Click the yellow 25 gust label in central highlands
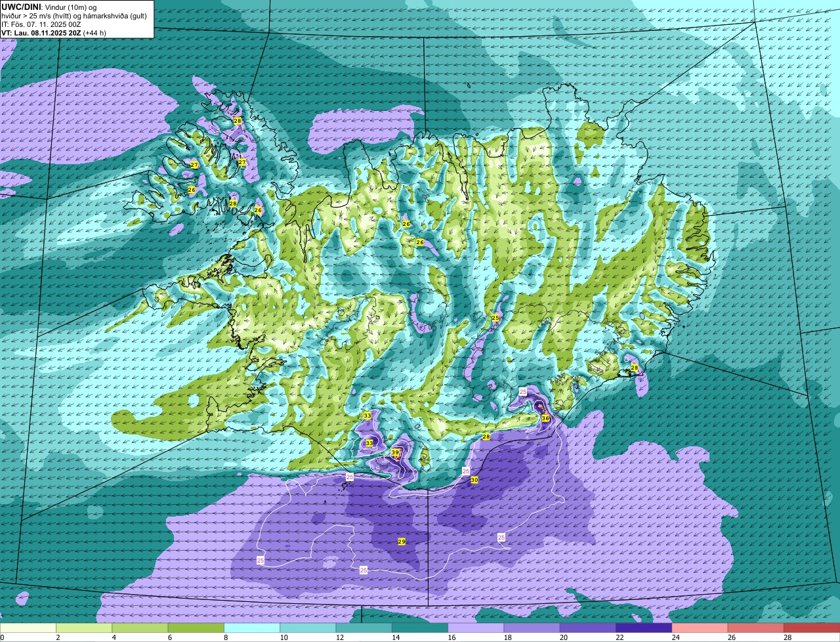The width and height of the screenshot is (840, 642). (x=495, y=318)
